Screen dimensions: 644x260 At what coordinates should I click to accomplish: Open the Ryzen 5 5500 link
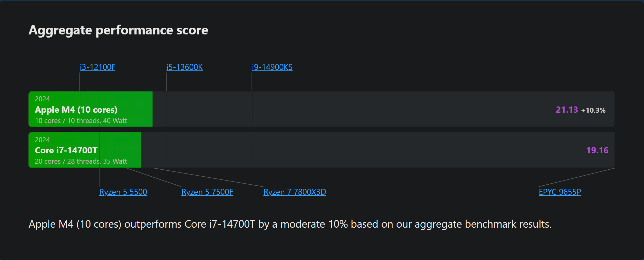pyautogui.click(x=123, y=192)
